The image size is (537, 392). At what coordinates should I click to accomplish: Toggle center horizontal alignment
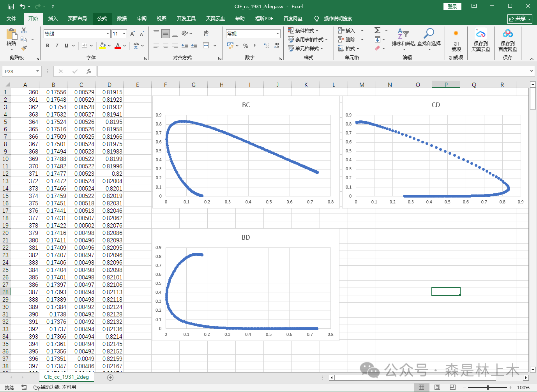point(166,46)
